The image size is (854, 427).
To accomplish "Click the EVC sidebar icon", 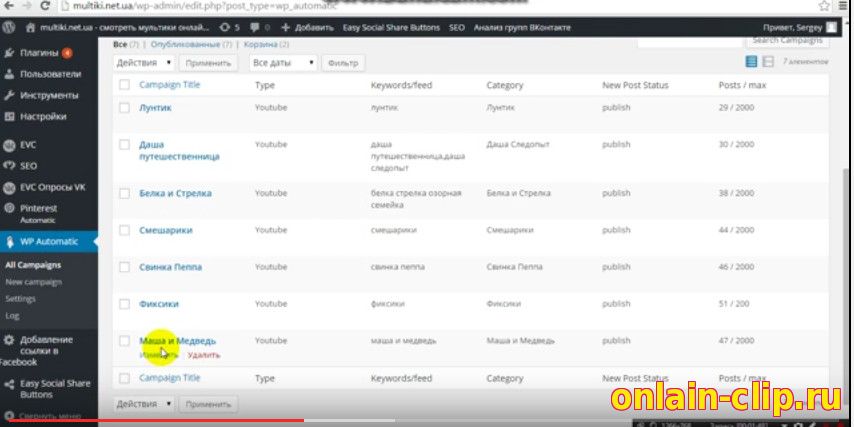I will (9, 145).
